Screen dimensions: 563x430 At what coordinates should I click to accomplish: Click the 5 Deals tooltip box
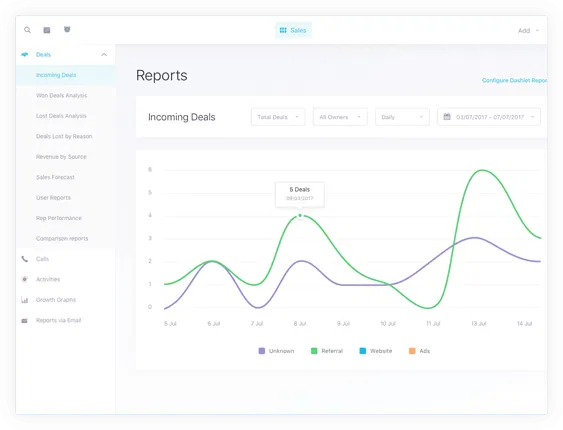click(x=300, y=195)
